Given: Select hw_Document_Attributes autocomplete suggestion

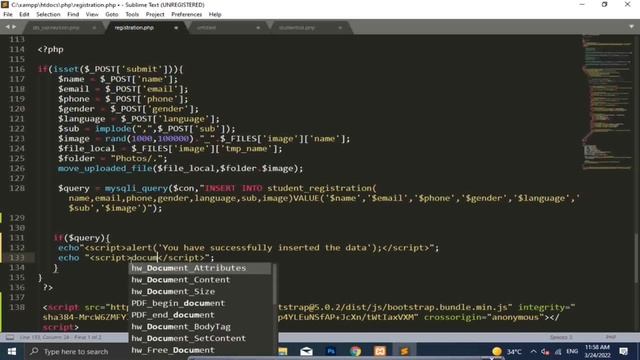Looking at the screenshot, I should [x=200, y=268].
